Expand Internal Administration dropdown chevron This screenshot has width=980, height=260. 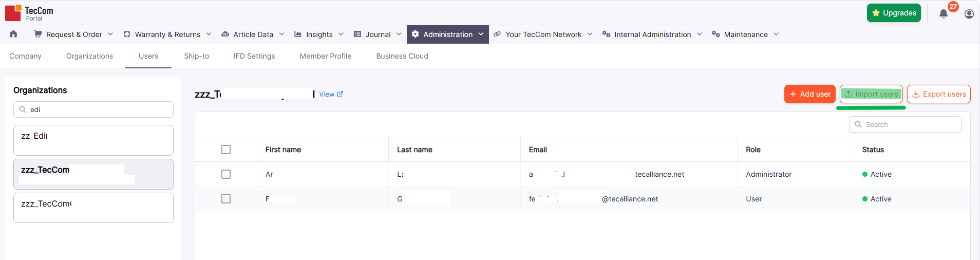[700, 34]
